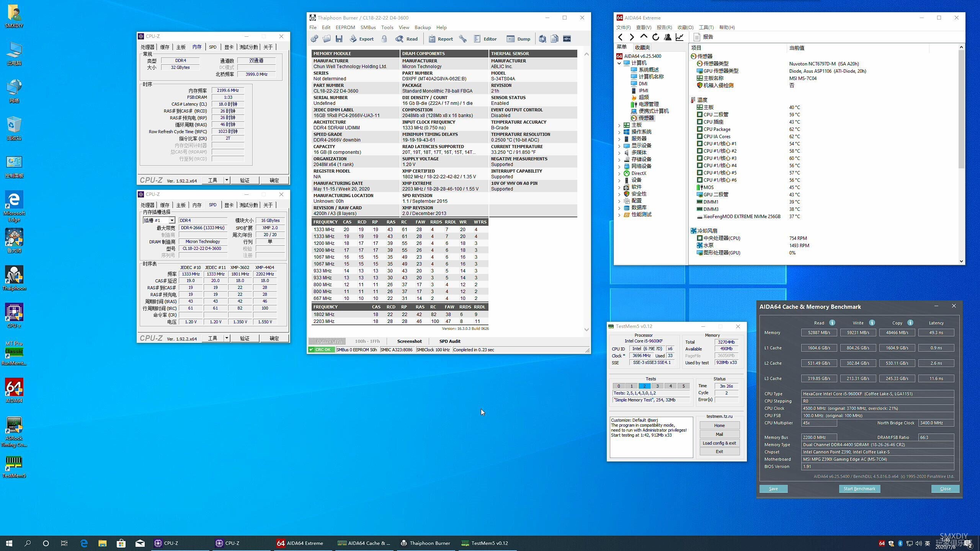
Task: Switch to 收藏夹 tab in AIDA64
Action: (642, 47)
